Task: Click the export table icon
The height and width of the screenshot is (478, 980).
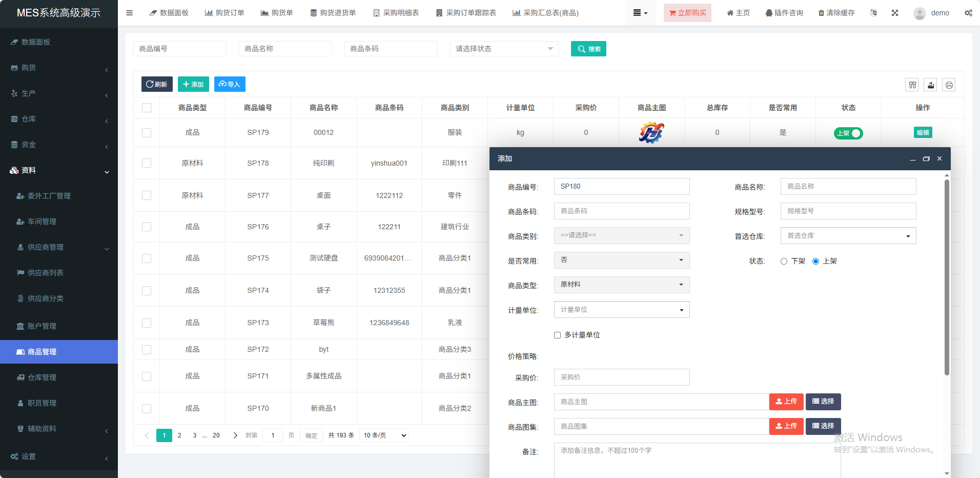Action: [x=931, y=85]
